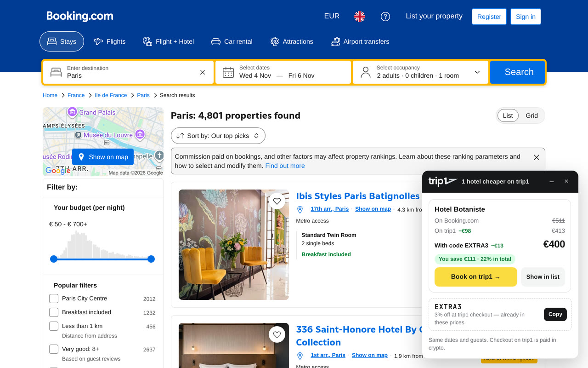
Task: Tick the Less than 1 km filter
Action: [x=54, y=326]
